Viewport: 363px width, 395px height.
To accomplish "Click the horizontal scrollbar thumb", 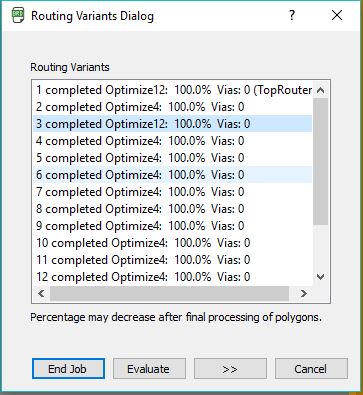I will point(170,293).
